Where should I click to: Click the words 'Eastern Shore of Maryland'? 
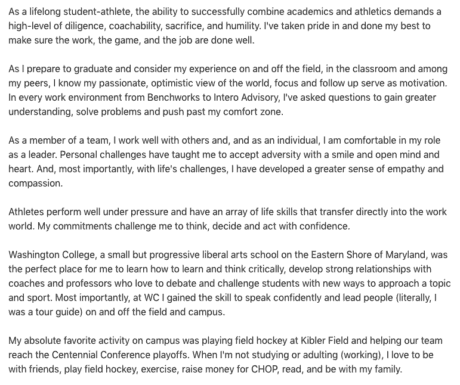[369, 255]
